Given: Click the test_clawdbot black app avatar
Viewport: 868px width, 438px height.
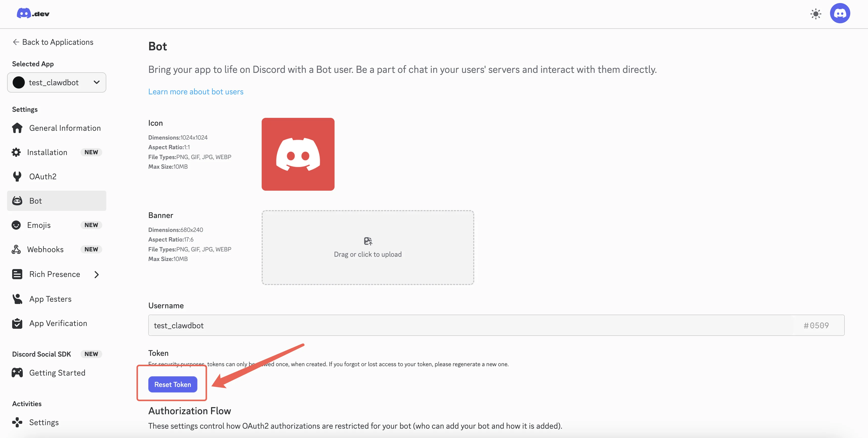Looking at the screenshot, I should click(x=19, y=82).
